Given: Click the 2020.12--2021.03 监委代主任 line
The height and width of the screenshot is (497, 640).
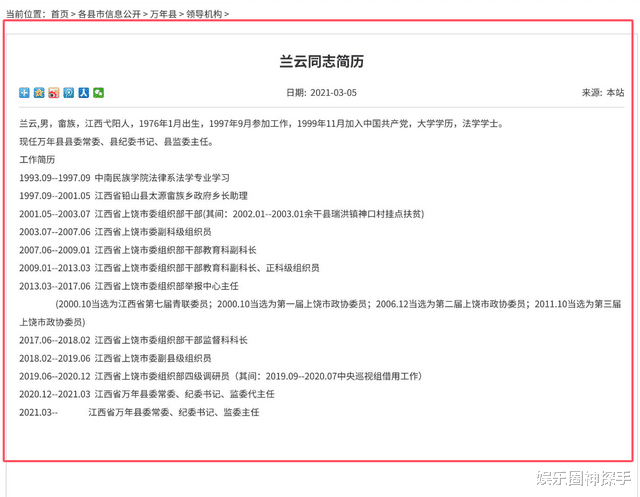Looking at the screenshot, I should [x=147, y=394].
